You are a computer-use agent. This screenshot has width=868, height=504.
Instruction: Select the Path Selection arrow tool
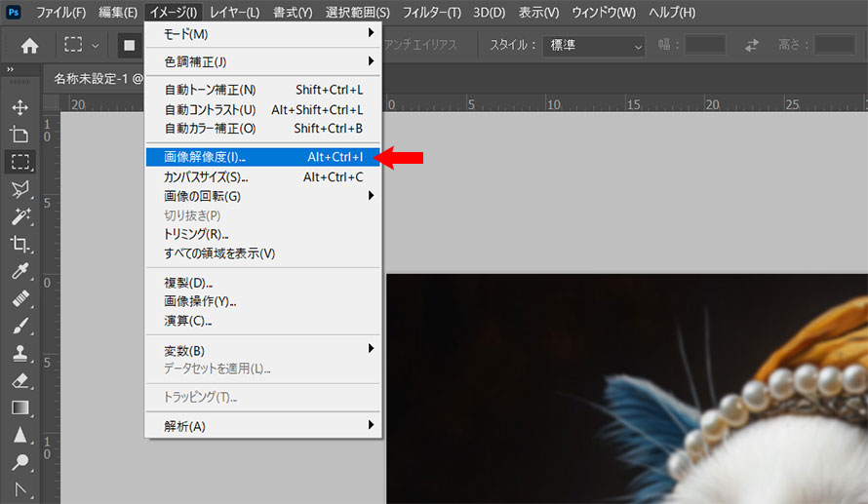point(20,489)
